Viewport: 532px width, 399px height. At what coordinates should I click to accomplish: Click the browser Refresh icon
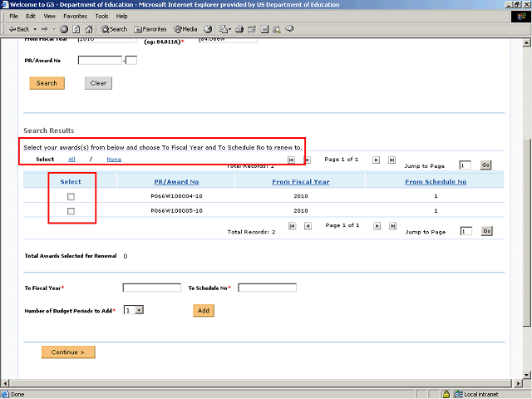(76, 29)
